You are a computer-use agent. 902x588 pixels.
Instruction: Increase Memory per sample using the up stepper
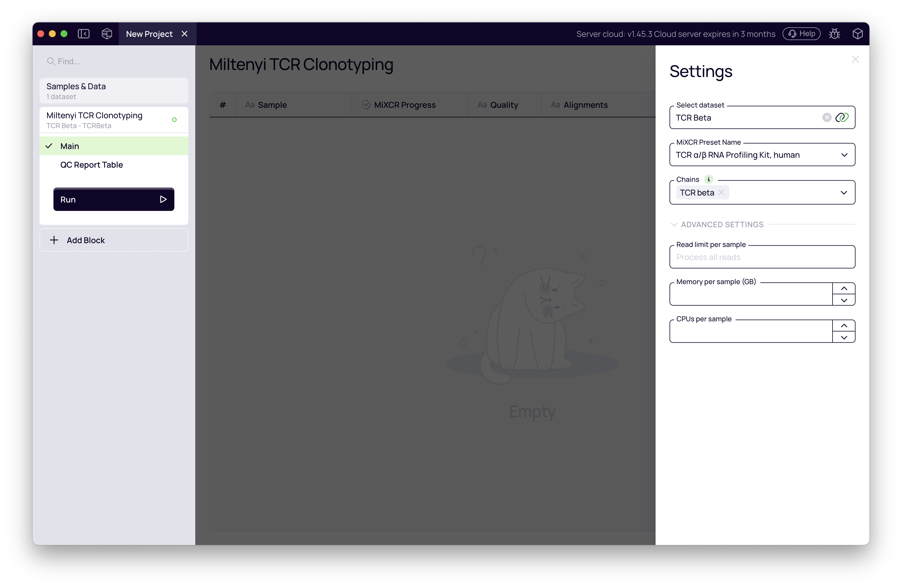click(844, 288)
